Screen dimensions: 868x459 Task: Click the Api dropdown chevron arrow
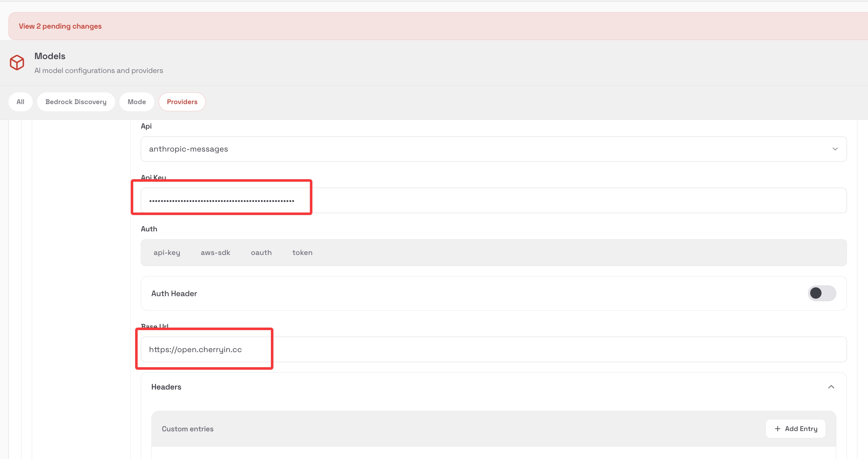[x=835, y=149]
